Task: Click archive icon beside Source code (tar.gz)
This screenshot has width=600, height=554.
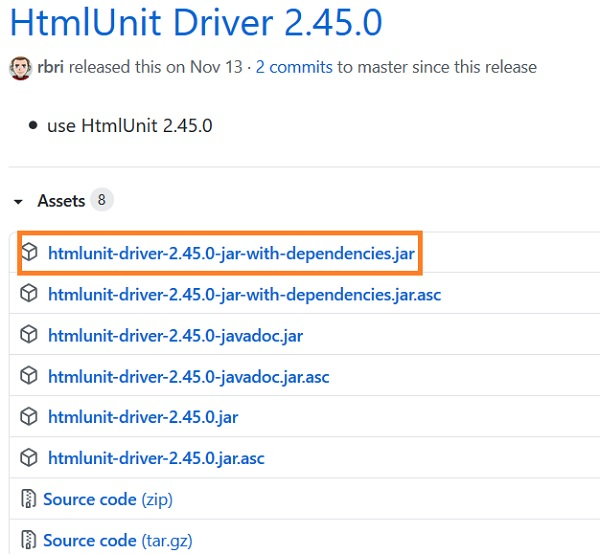Action: click(29, 540)
